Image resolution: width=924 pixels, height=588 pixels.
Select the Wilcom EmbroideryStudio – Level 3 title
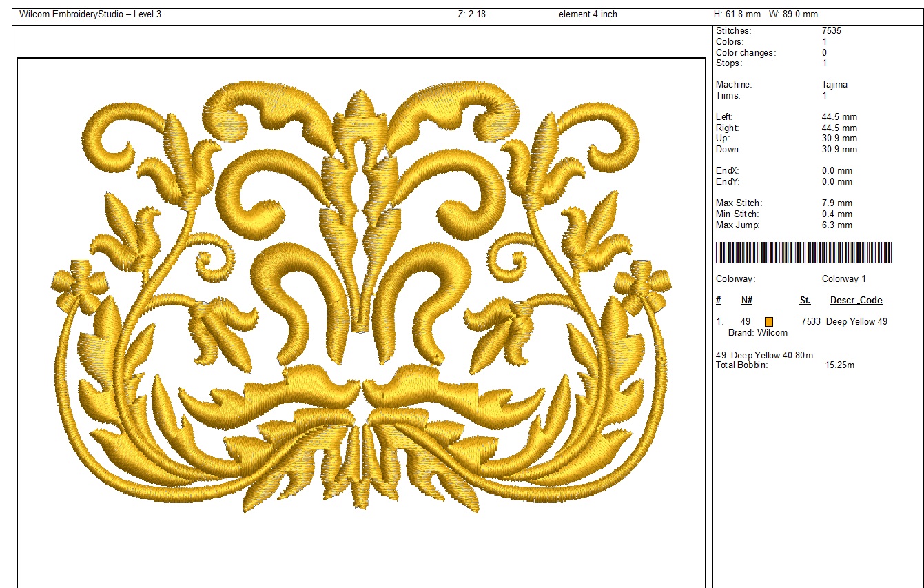point(90,14)
